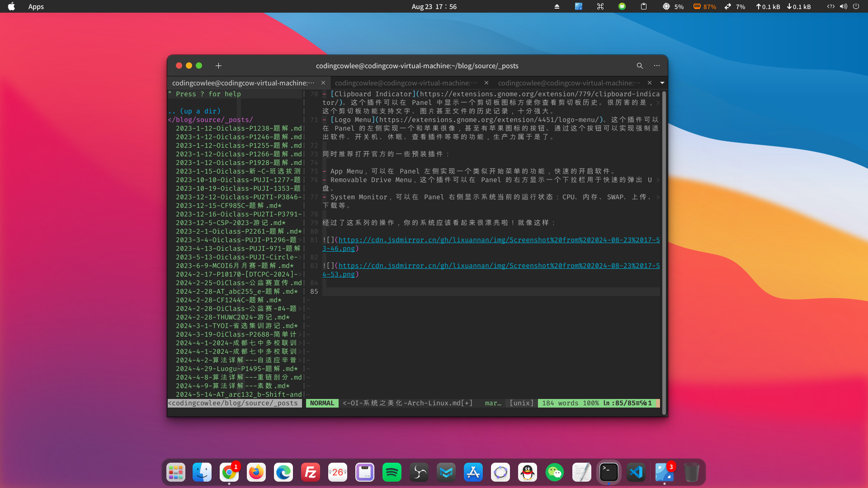Screen dimensions: 868x488
Task: Open Visual Studio Code from the dock
Action: click(636, 472)
